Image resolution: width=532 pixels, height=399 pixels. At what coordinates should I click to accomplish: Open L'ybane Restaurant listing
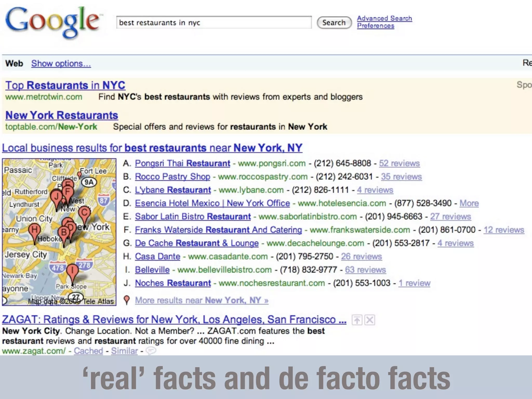(173, 190)
